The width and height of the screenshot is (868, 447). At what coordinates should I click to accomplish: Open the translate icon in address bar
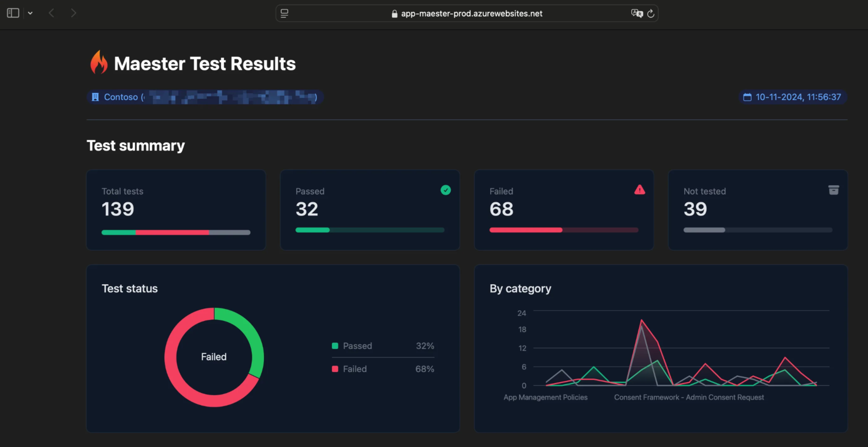click(636, 13)
